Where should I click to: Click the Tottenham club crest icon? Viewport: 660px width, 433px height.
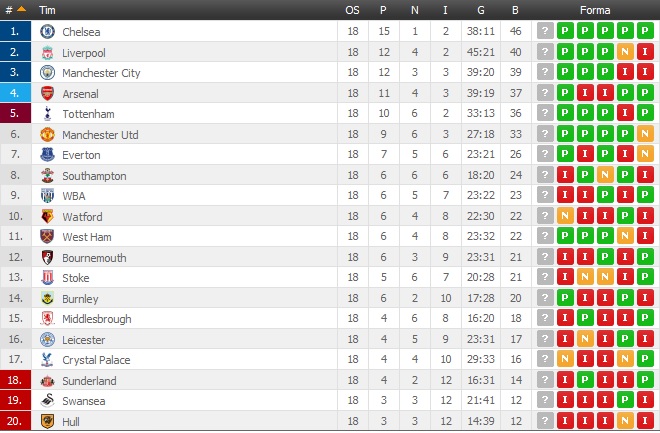[47, 114]
